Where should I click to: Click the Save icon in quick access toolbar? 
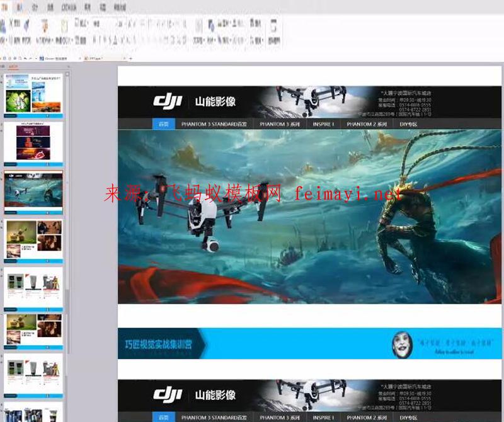(x=4, y=57)
